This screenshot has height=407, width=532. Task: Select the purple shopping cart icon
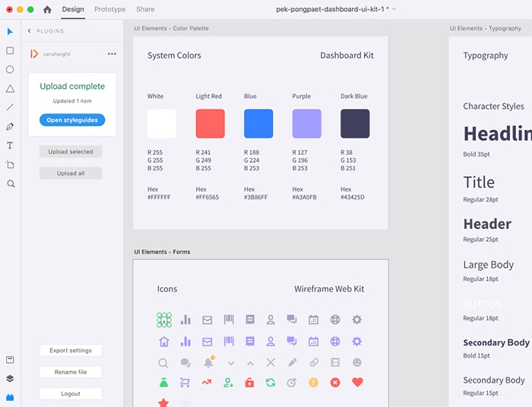(185, 383)
